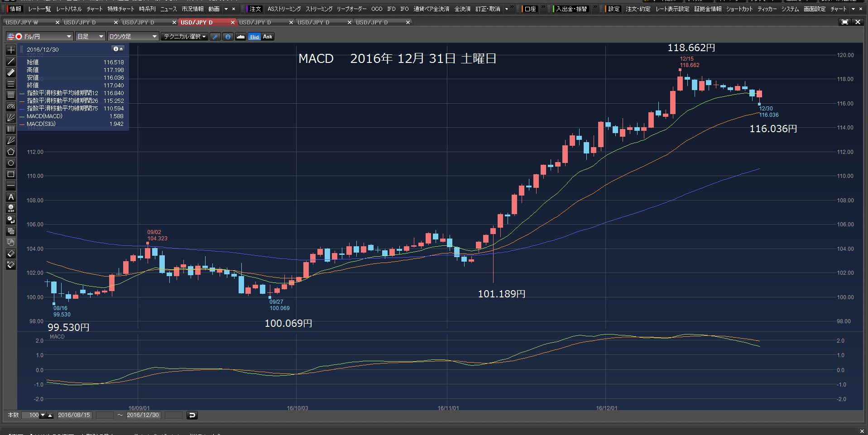Select the ruler measurement tool
This screenshot has width=868, height=435.
pos(11,72)
